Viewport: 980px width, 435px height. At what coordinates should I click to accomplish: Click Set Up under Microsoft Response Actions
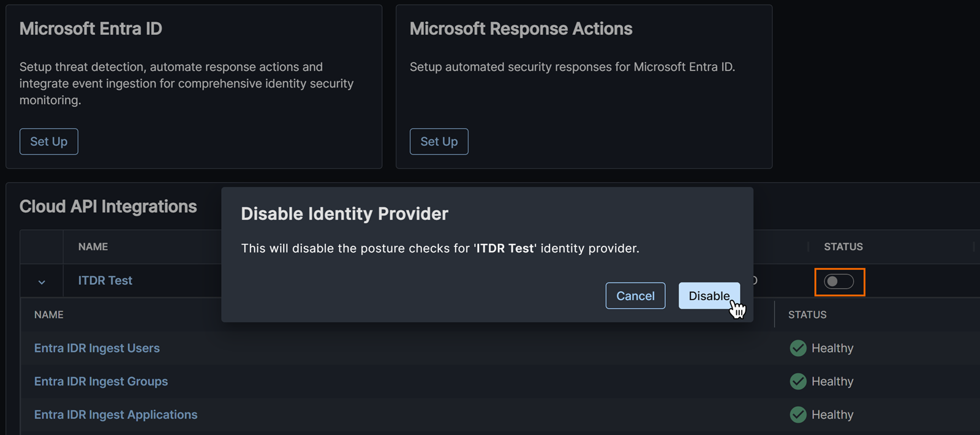click(x=439, y=142)
